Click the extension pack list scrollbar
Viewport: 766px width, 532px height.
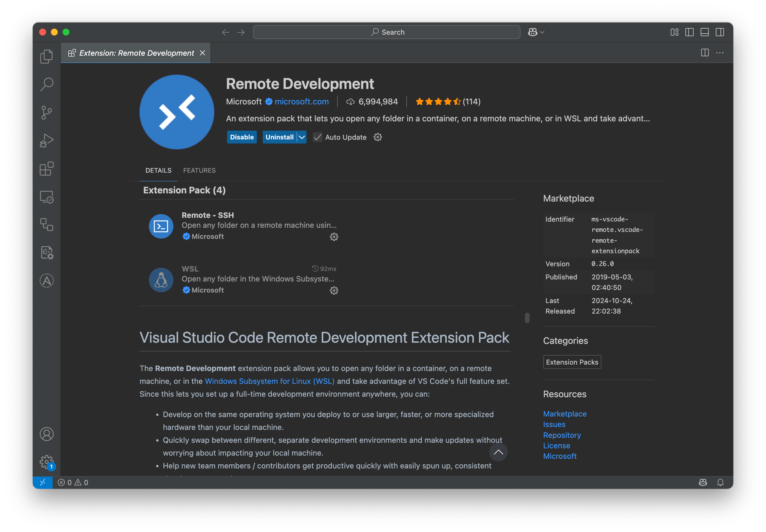(x=527, y=318)
